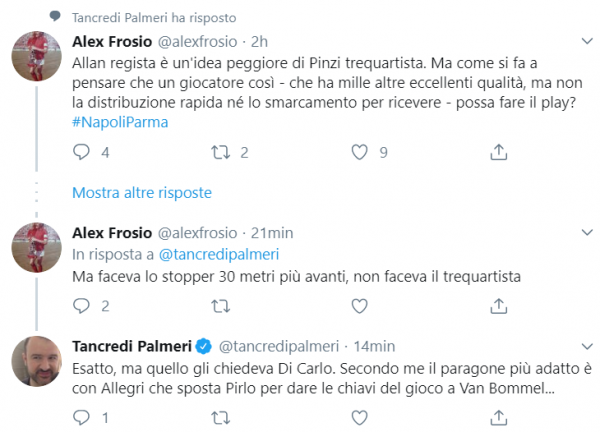Image resolution: width=600 pixels, height=432 pixels.
Task: Share the #NapoliParma tweet
Action: (x=498, y=153)
